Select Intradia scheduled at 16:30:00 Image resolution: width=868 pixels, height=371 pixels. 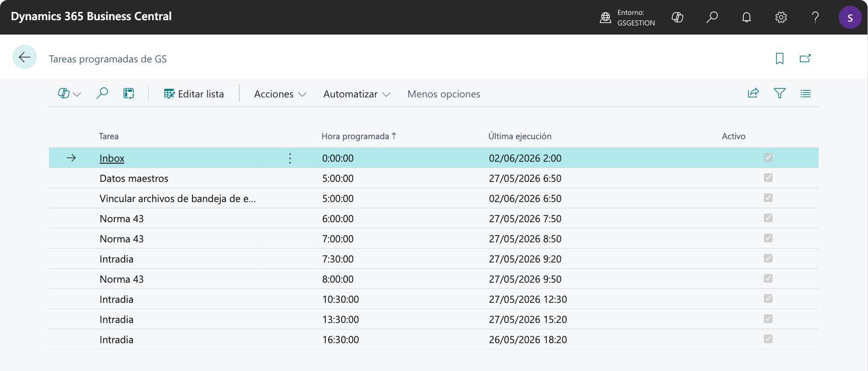point(117,340)
